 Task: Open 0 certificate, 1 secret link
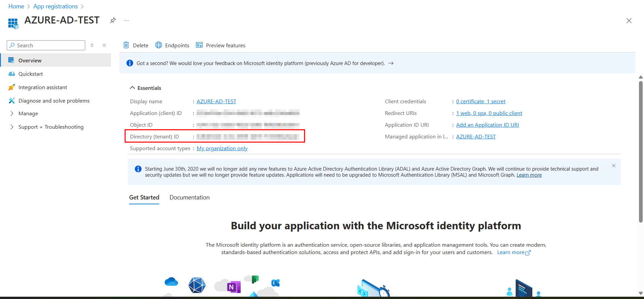(x=481, y=101)
